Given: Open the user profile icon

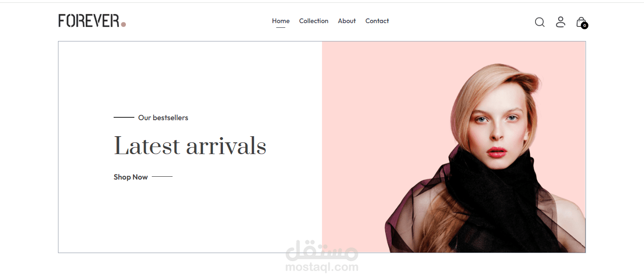Looking at the screenshot, I should pyautogui.click(x=561, y=22).
